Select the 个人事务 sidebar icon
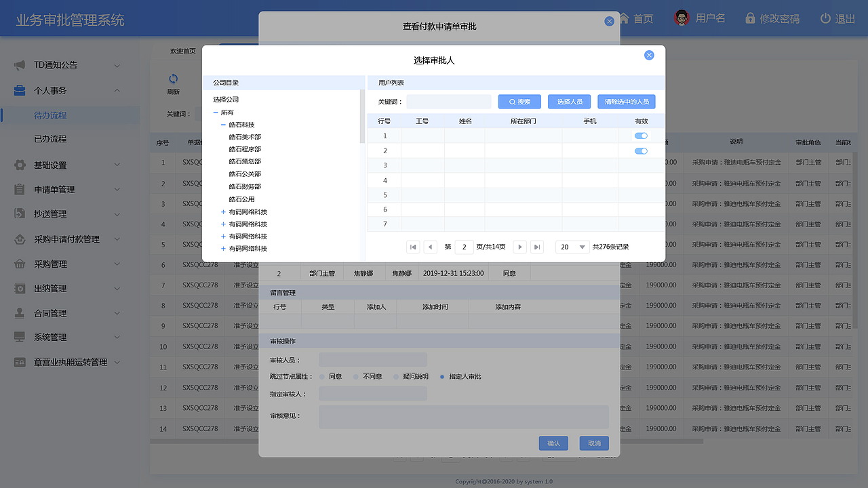The width and height of the screenshot is (868, 488). tap(20, 90)
